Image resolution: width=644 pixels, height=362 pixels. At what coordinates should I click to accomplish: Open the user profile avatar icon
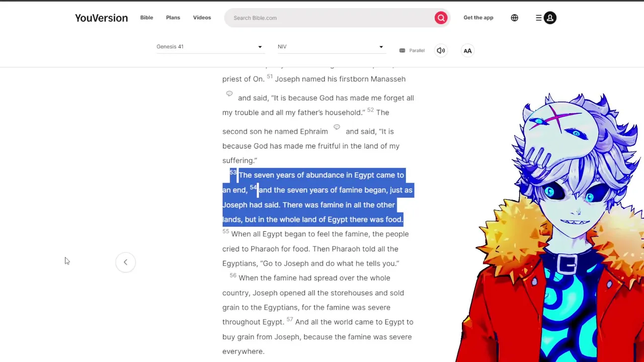pyautogui.click(x=550, y=18)
